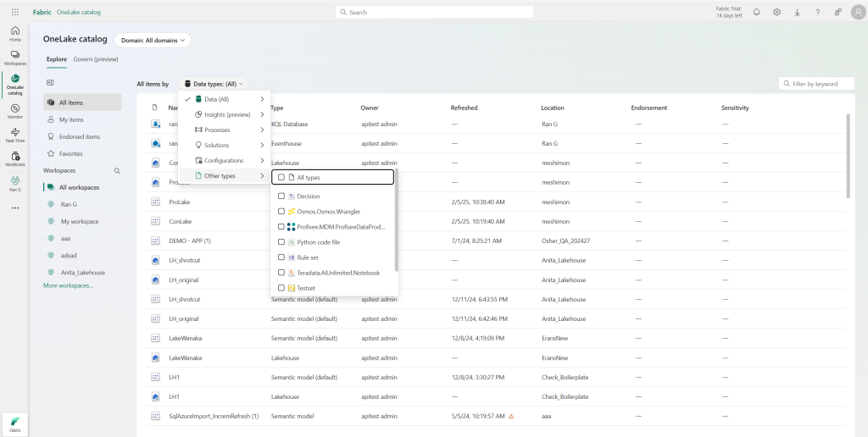Click the LH_shrotcut lakehouse icon

point(156,260)
